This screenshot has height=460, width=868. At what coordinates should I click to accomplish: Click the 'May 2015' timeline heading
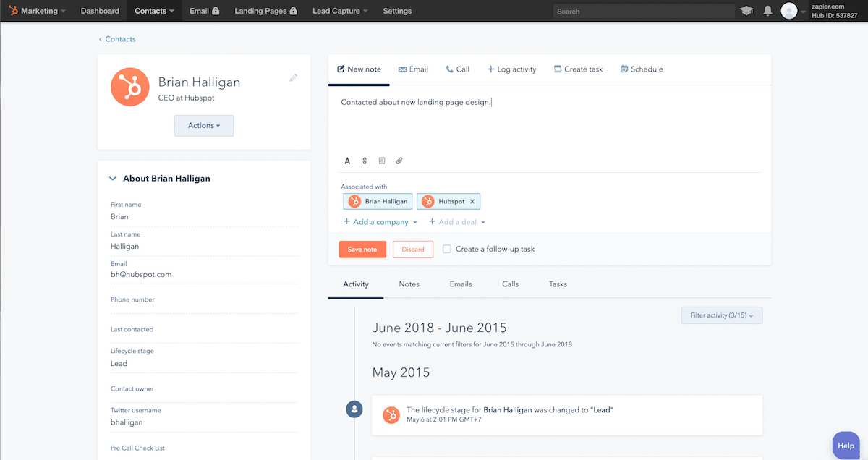click(401, 373)
